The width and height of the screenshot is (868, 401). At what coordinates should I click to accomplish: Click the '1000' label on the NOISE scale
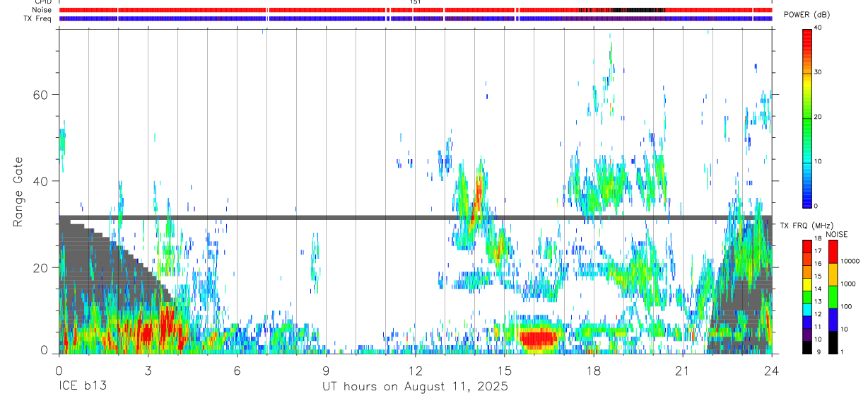click(848, 284)
